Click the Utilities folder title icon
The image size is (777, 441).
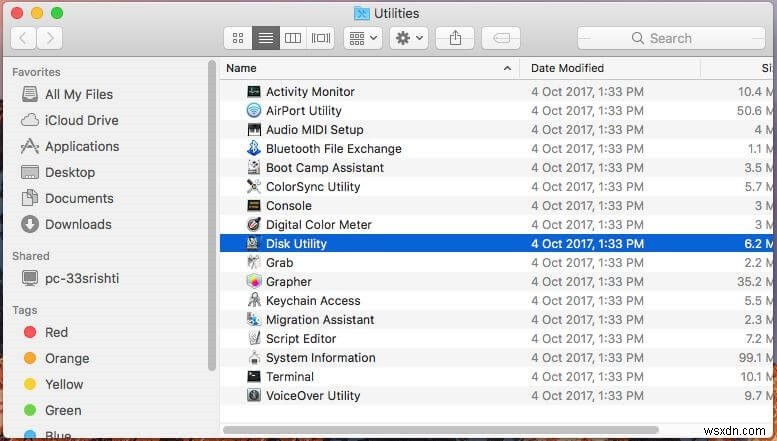(x=362, y=13)
